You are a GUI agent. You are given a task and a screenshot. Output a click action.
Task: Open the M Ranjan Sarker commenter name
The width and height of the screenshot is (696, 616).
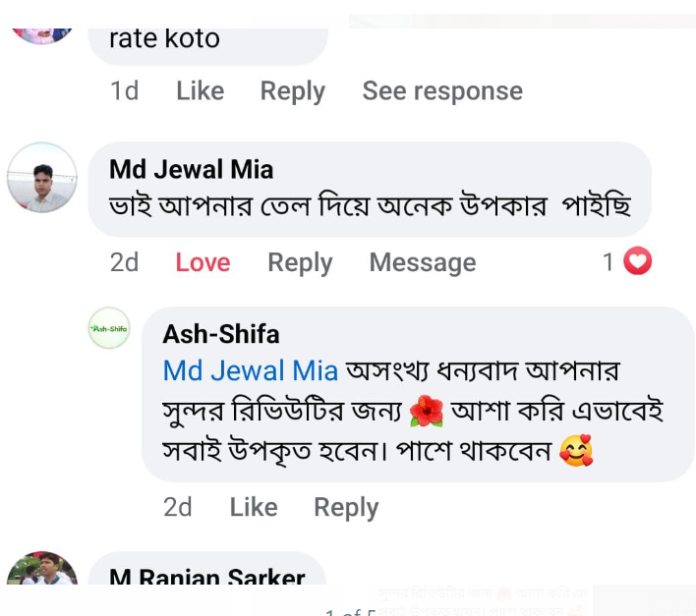tap(206, 579)
